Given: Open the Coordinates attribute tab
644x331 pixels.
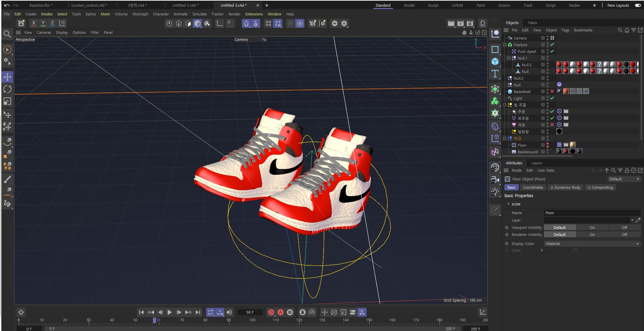Looking at the screenshot, I should [533, 187].
